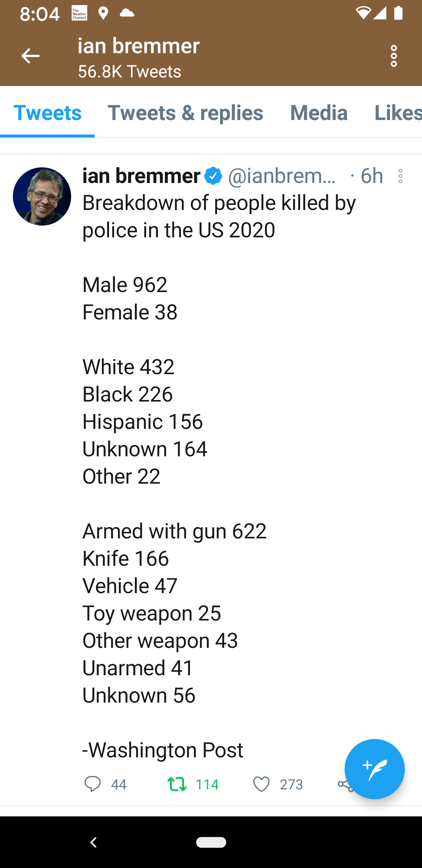Tap the blue verified badge

pos(213,176)
